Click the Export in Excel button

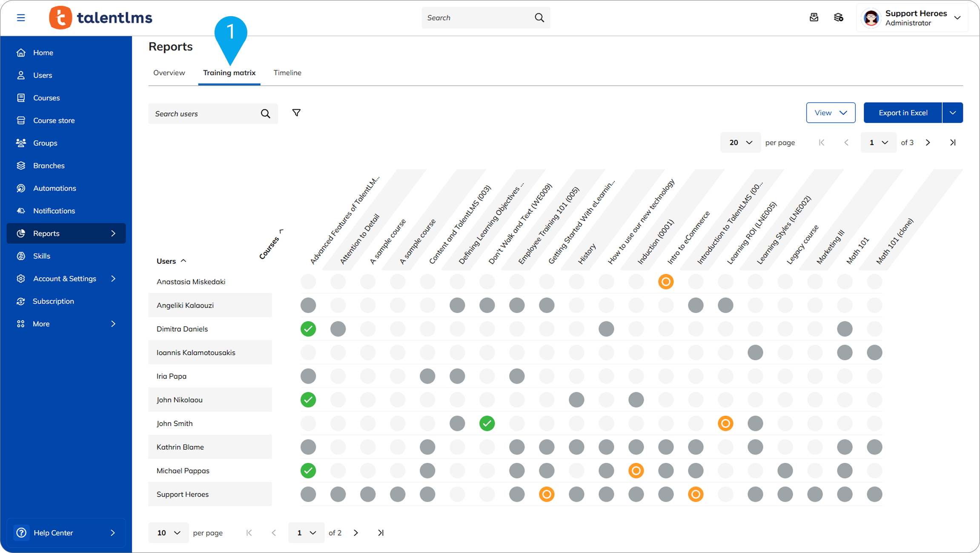tap(903, 113)
